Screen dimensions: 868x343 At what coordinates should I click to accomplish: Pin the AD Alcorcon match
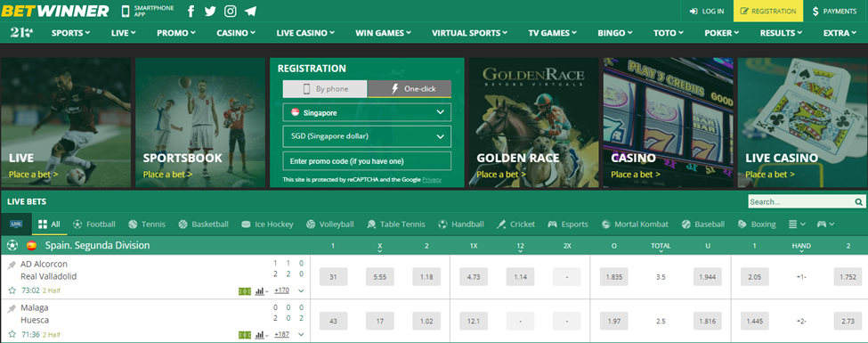point(12,265)
